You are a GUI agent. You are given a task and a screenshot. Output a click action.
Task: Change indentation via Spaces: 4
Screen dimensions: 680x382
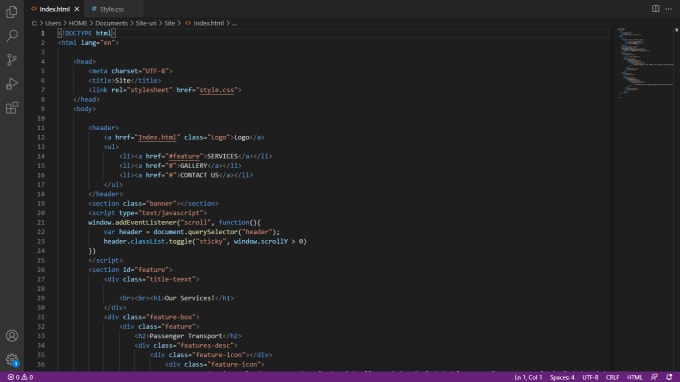click(562, 377)
